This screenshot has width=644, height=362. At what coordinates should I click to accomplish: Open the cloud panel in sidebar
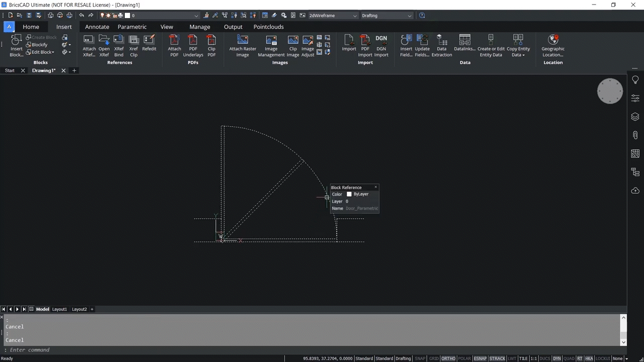click(x=635, y=191)
